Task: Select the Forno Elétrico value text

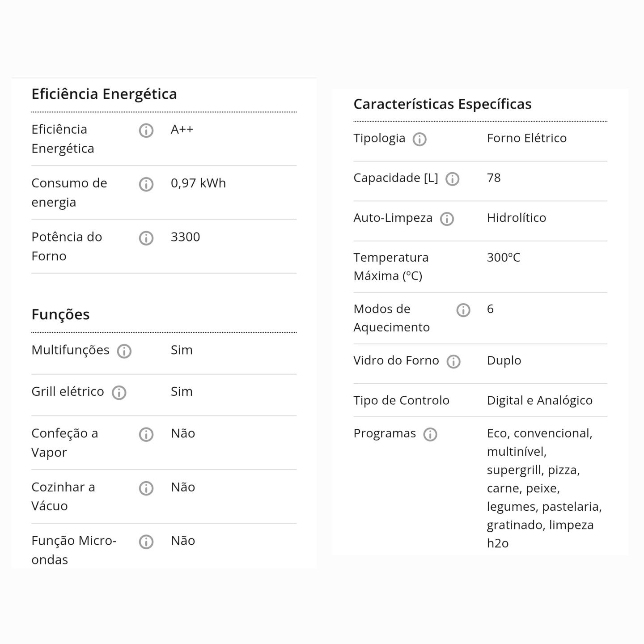Action: coord(527,138)
